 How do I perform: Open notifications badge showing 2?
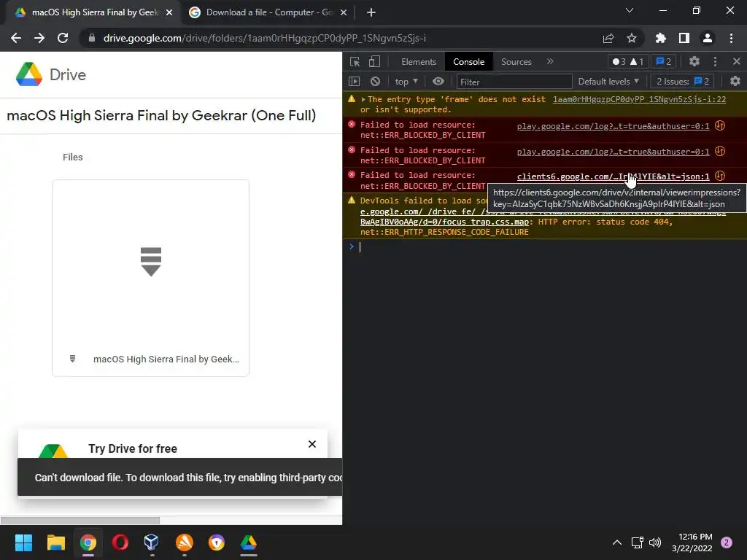click(727, 542)
